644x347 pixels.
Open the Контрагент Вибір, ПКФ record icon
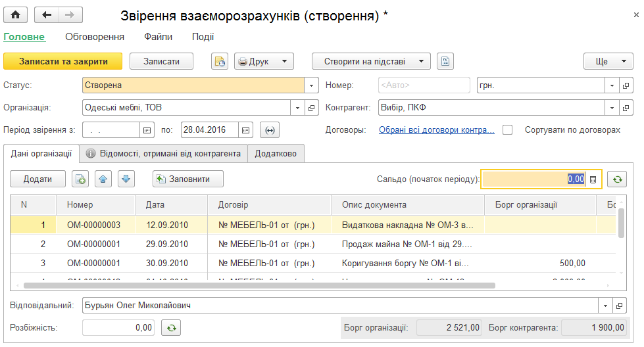pyautogui.click(x=626, y=108)
